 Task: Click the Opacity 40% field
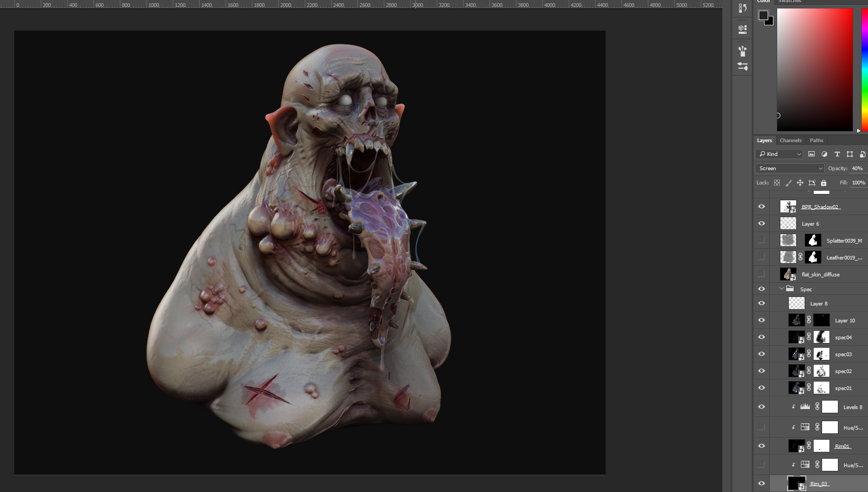click(858, 168)
